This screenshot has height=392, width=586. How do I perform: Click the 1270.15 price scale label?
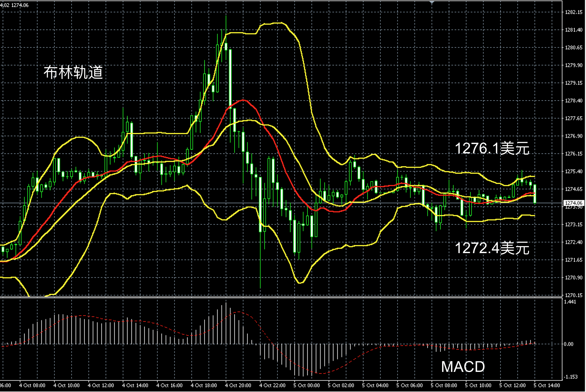574,295
